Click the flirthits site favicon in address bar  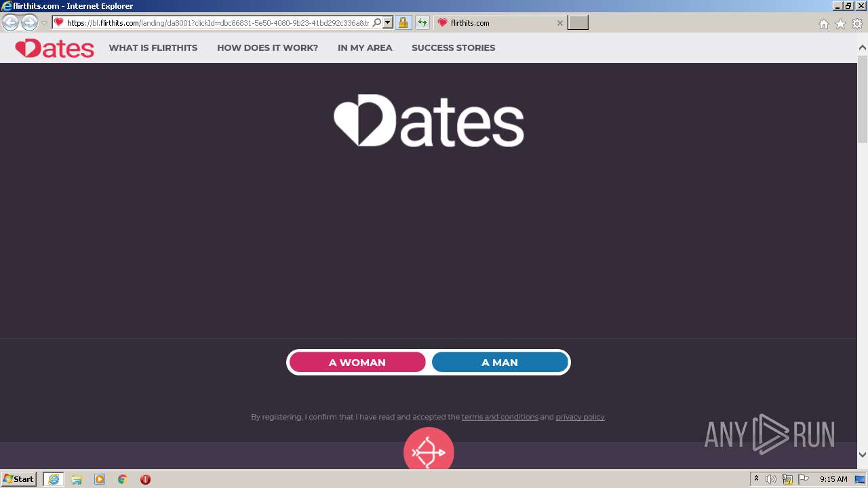tap(59, 22)
